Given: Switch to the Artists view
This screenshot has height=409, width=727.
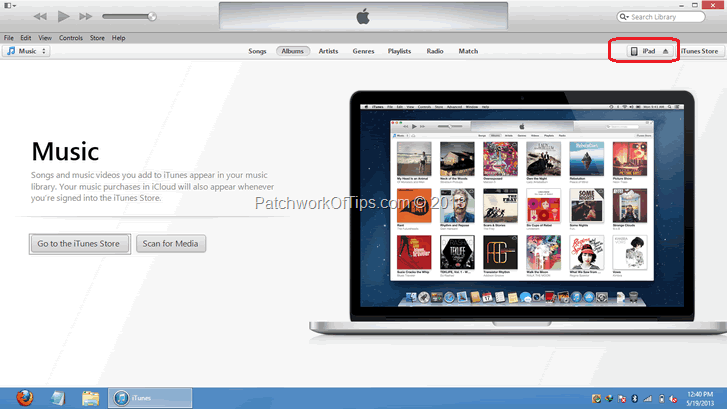Looking at the screenshot, I should [328, 51].
